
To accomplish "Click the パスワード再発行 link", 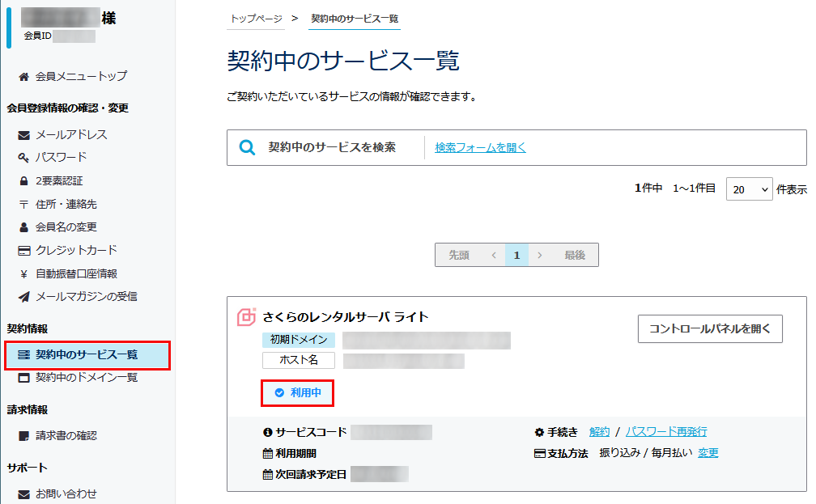I will tap(665, 432).
